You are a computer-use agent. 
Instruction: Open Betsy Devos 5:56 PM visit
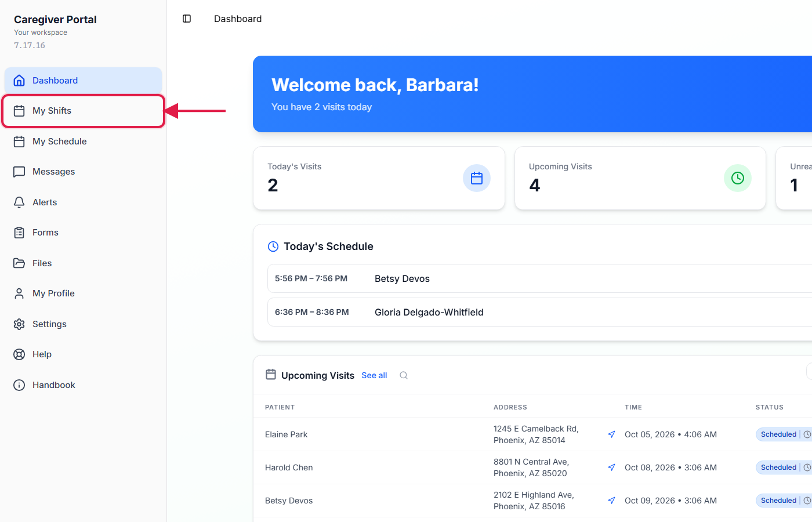(x=539, y=278)
